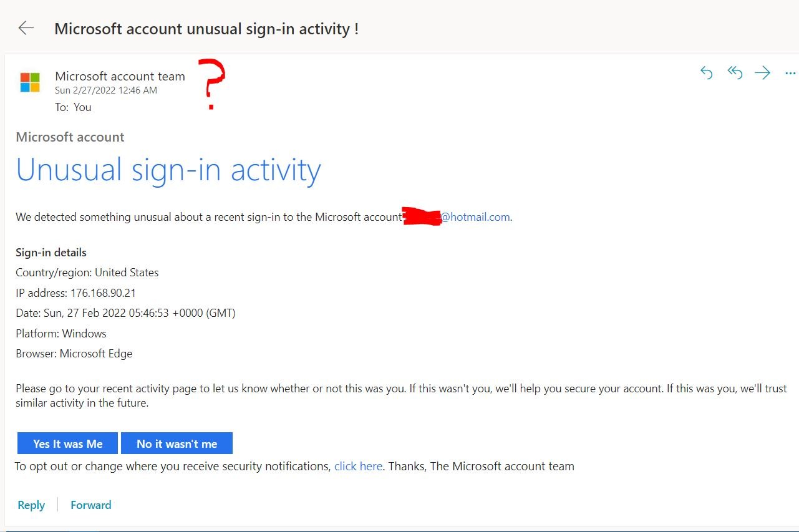Click the 'Sign-in details' label
This screenshot has width=799, height=532.
pyautogui.click(x=51, y=253)
